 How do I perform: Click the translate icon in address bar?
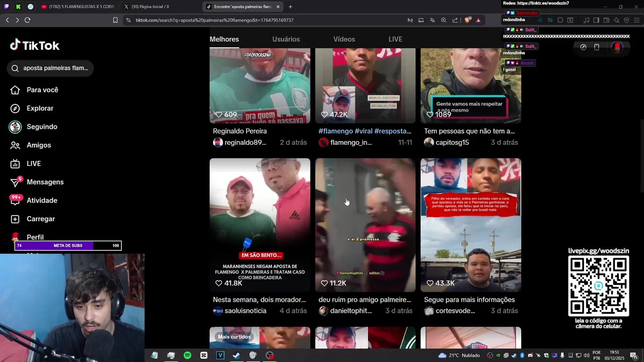pyautogui.click(x=432, y=20)
